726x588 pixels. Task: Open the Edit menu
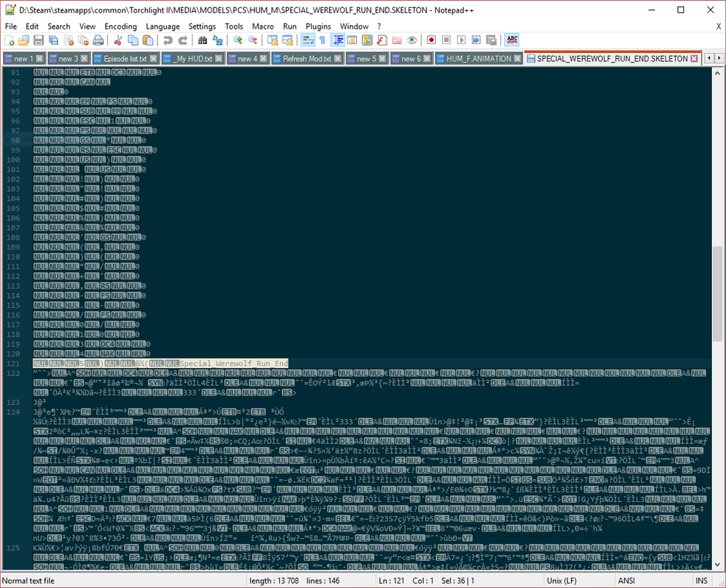32,26
